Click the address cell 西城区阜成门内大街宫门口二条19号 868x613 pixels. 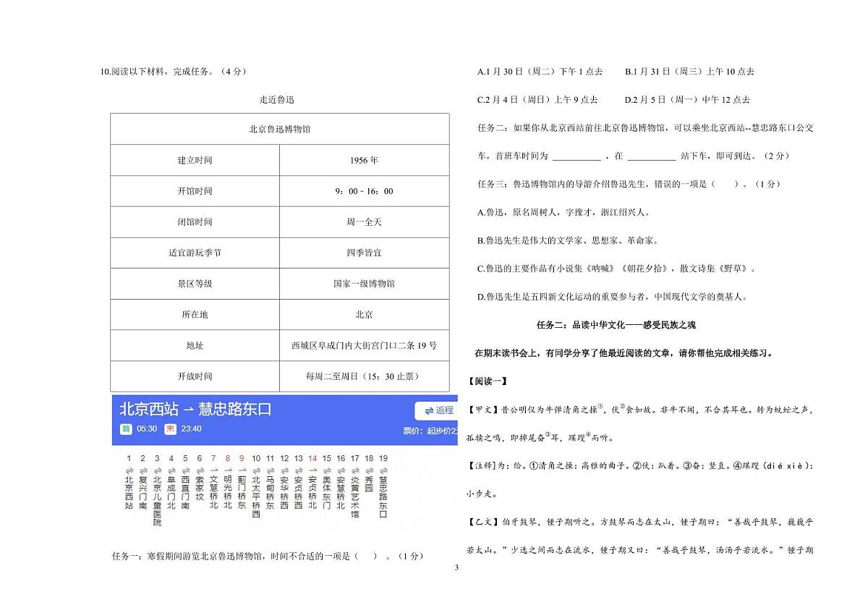364,346
